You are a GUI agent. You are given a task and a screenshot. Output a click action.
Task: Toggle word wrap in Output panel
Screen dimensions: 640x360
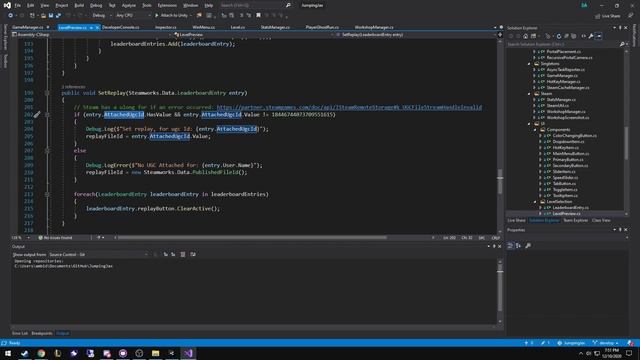point(193,254)
